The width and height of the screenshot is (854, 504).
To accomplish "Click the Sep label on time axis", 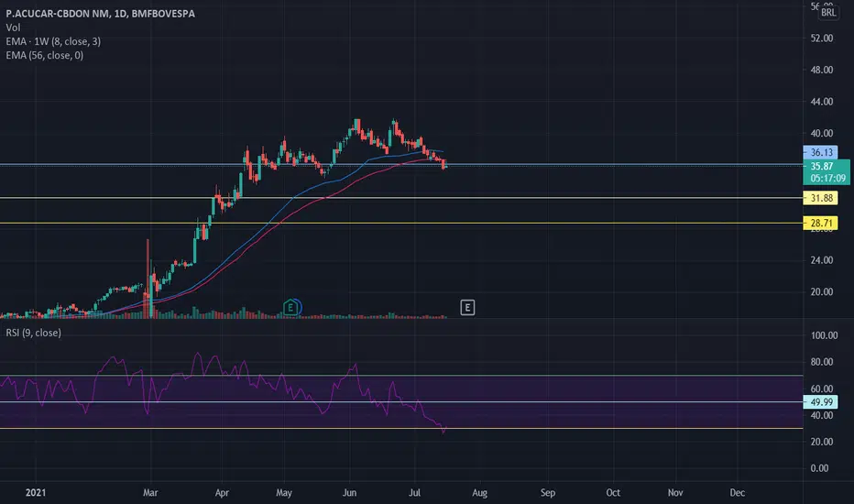I will [x=548, y=493].
